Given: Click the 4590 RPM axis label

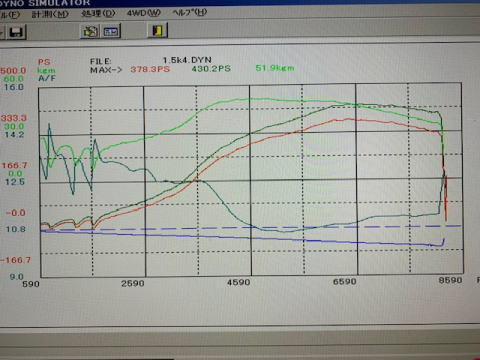Looking at the screenshot, I should tap(239, 283).
